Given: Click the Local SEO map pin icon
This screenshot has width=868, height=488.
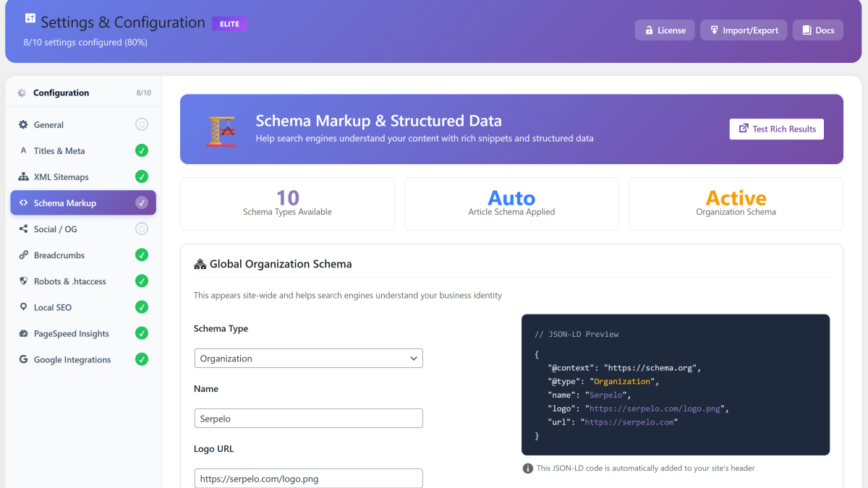Looking at the screenshot, I should 22,307.
